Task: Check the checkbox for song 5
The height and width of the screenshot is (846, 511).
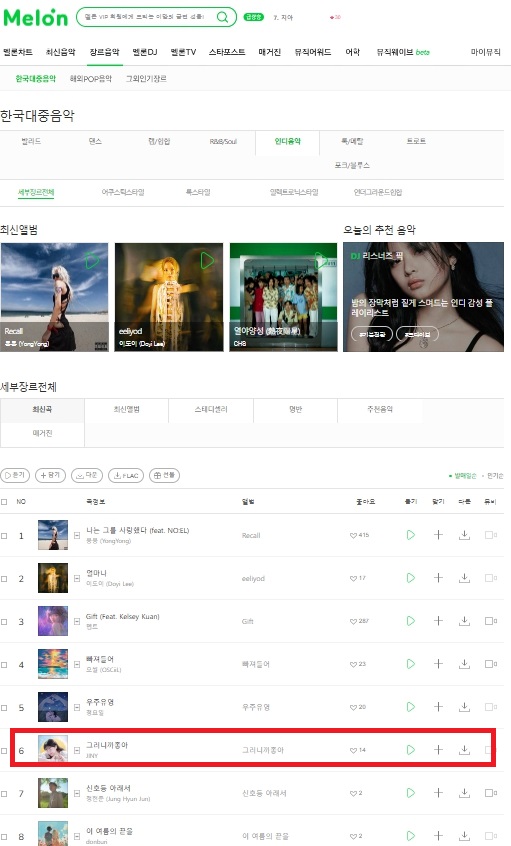Action: (x=4, y=707)
